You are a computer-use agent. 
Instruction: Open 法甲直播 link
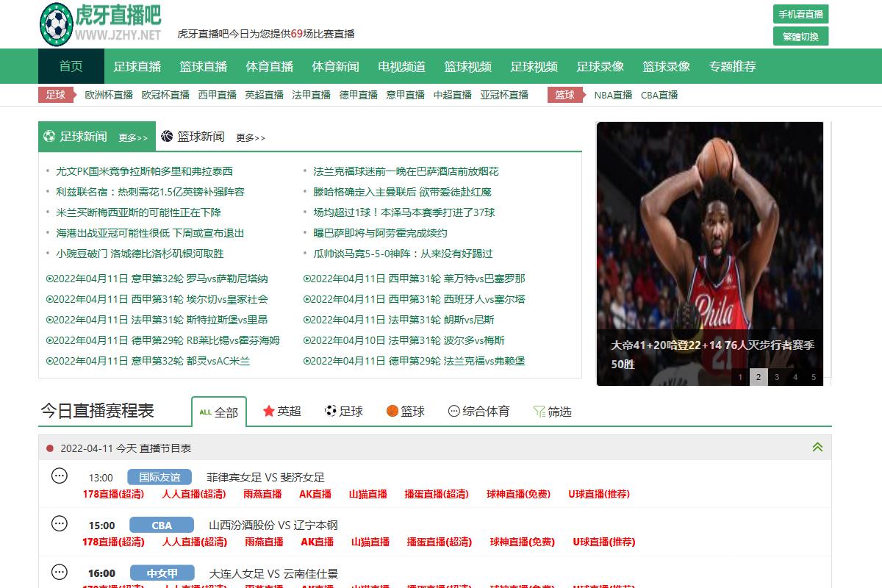click(x=312, y=95)
